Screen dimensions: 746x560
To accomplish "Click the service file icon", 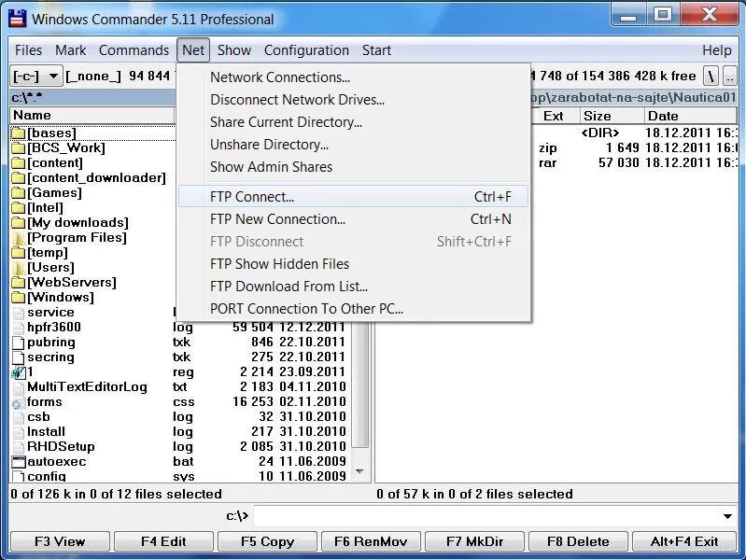I will 19,313.
